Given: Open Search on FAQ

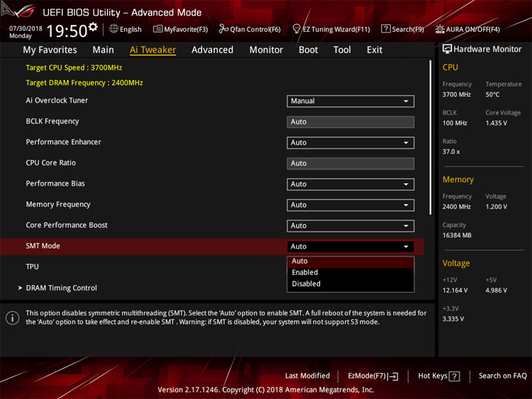Looking at the screenshot, I should tap(502, 376).
